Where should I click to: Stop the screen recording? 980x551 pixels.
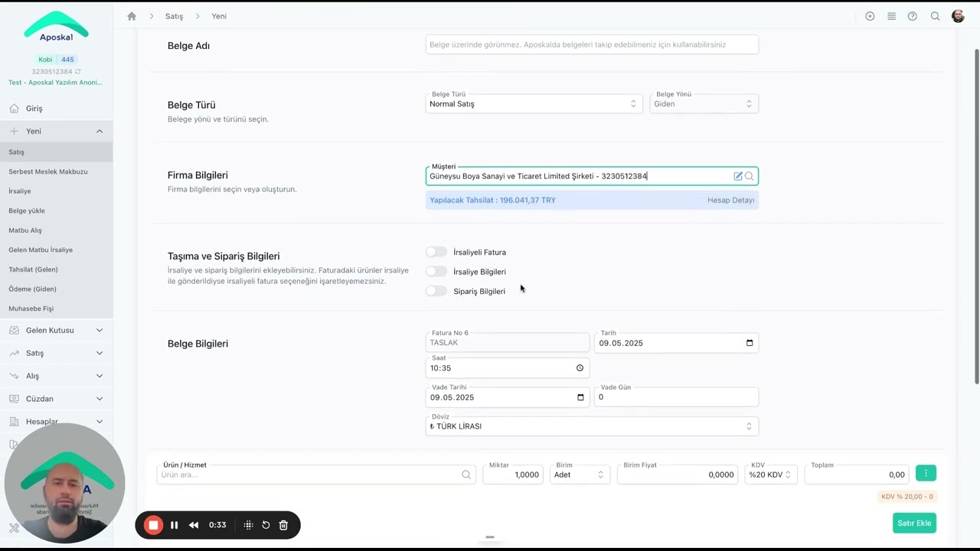pyautogui.click(x=153, y=525)
